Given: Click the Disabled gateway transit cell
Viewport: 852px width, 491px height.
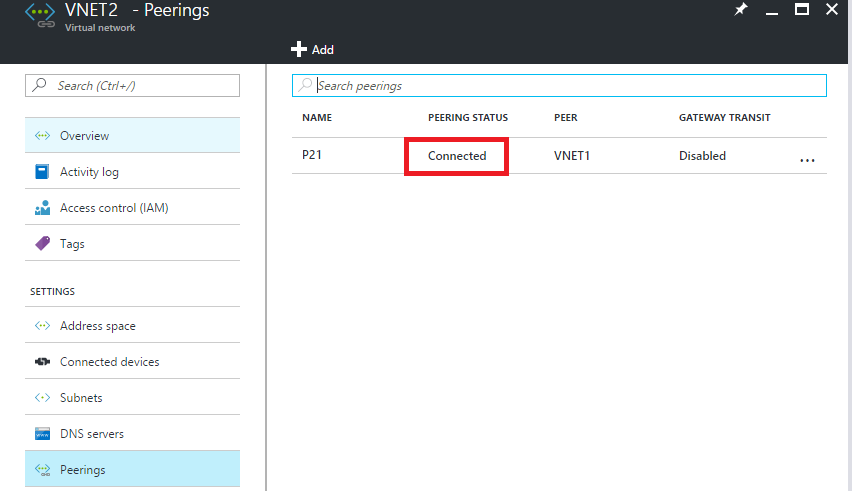Looking at the screenshot, I should [x=702, y=156].
